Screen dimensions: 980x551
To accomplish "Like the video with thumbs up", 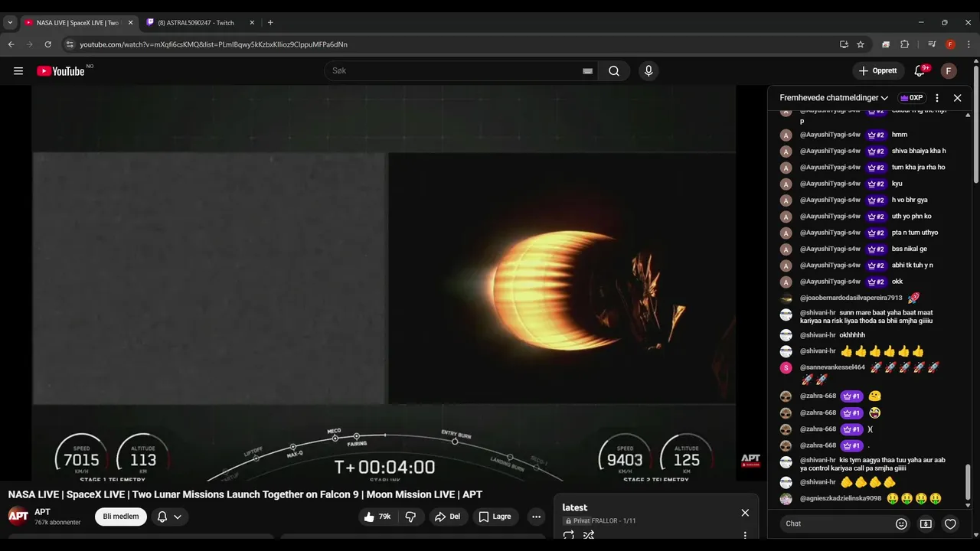I will point(379,517).
